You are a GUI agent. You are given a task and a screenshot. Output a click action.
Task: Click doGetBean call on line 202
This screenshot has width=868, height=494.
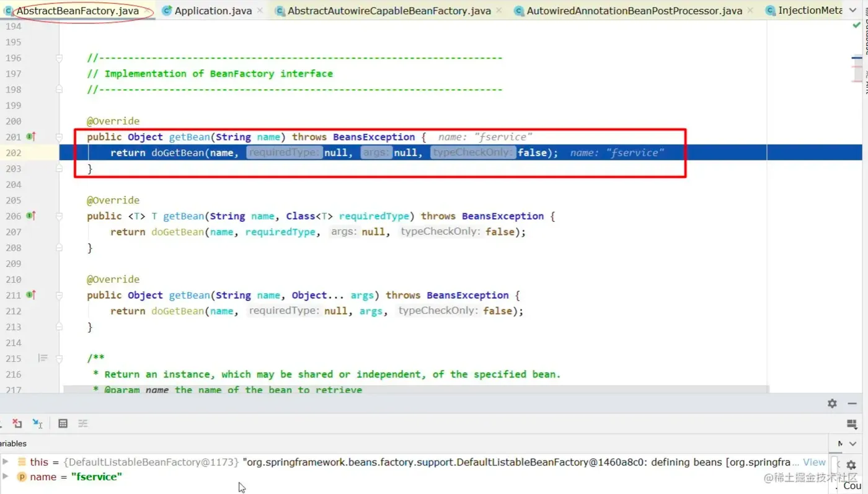pos(177,152)
